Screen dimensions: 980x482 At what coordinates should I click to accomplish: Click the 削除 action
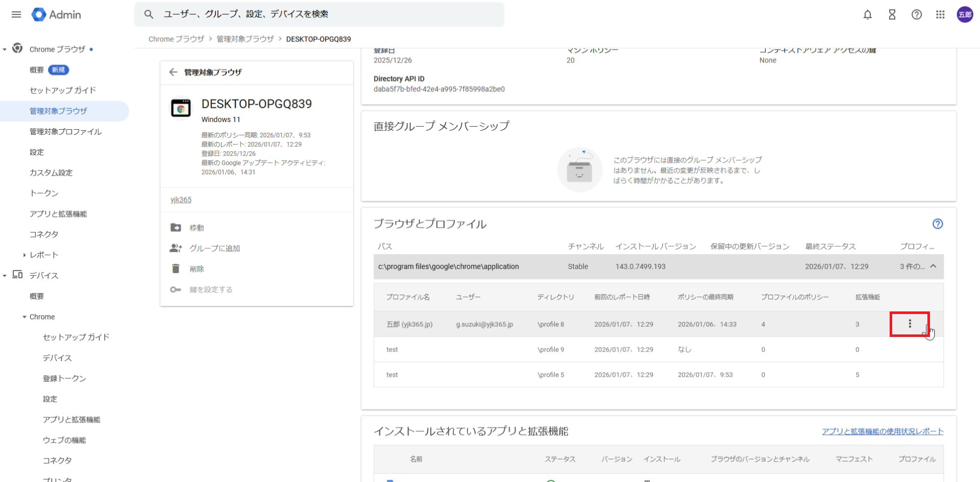tap(197, 269)
